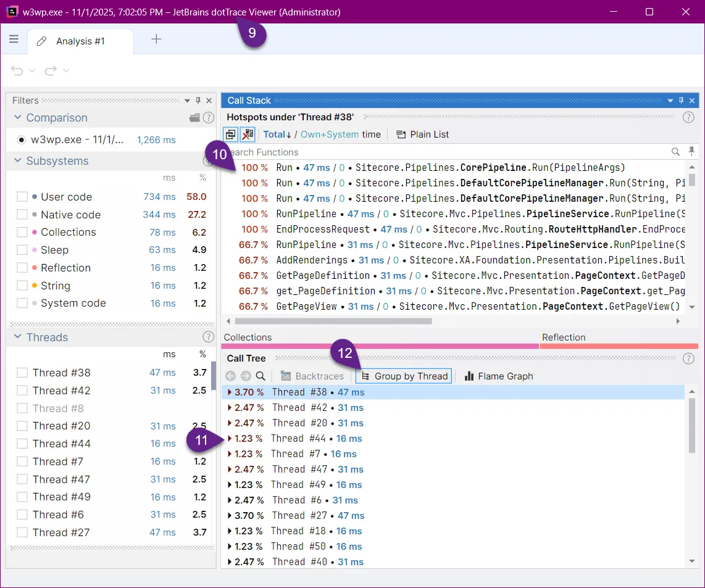705x588 pixels.
Task: Expand Thread #20 in Call Tree
Action: [x=230, y=423]
